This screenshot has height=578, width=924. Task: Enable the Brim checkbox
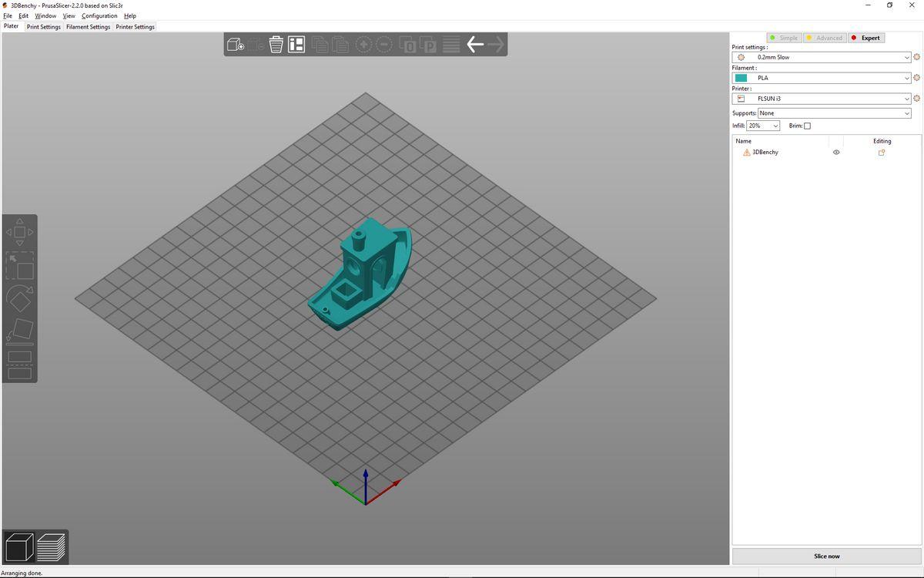pyautogui.click(x=807, y=126)
